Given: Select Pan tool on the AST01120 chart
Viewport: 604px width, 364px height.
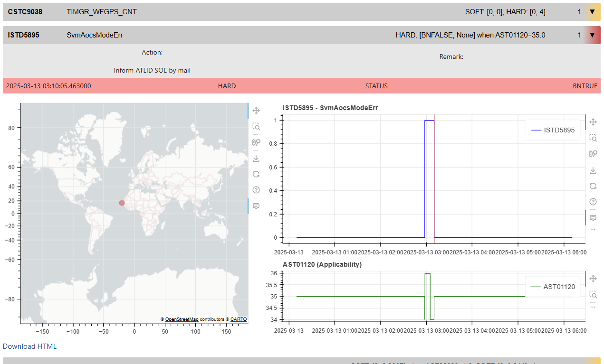Looking at the screenshot, I should coord(593,279).
